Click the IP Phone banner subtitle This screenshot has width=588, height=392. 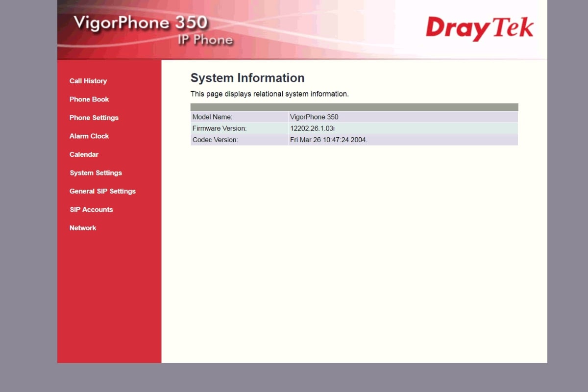(x=205, y=40)
